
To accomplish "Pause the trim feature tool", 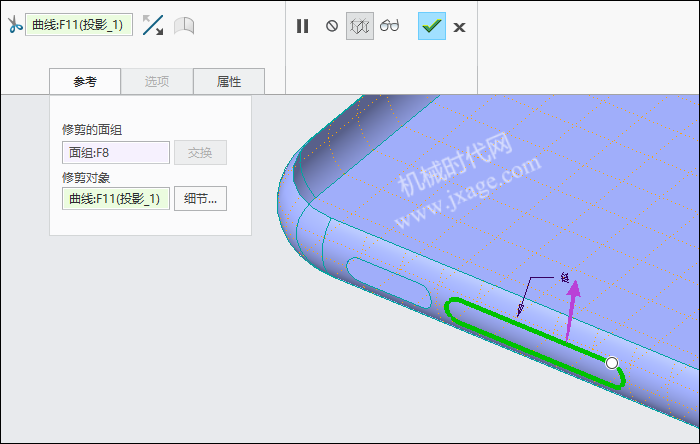I will pos(302,26).
